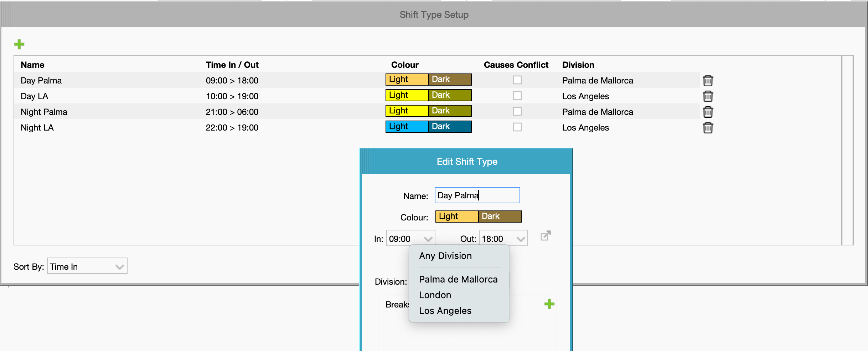The image size is (868, 351).
Task: Delete the Day Palma shift type
Action: coord(708,81)
